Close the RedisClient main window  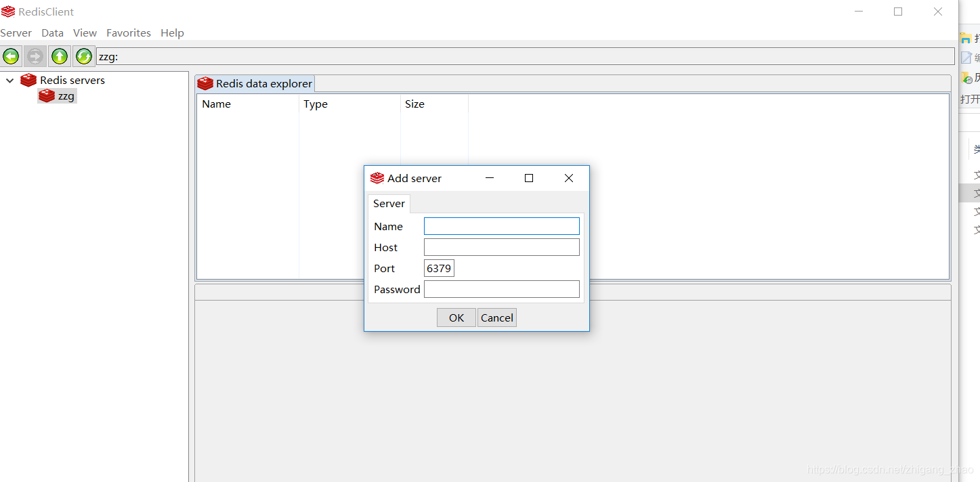[x=938, y=12]
